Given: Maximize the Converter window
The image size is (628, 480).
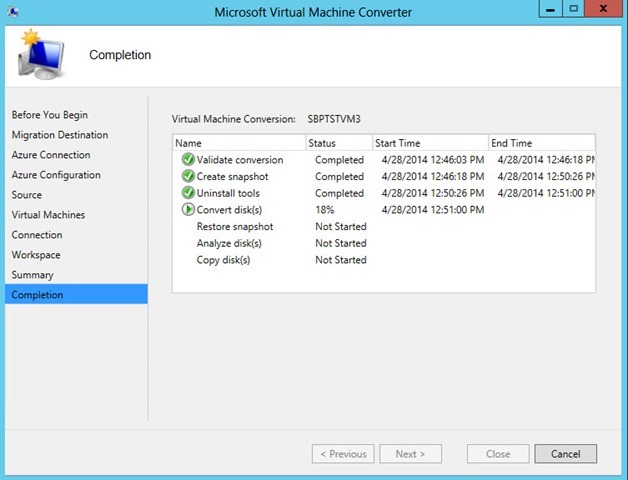Looking at the screenshot, I should (574, 8).
